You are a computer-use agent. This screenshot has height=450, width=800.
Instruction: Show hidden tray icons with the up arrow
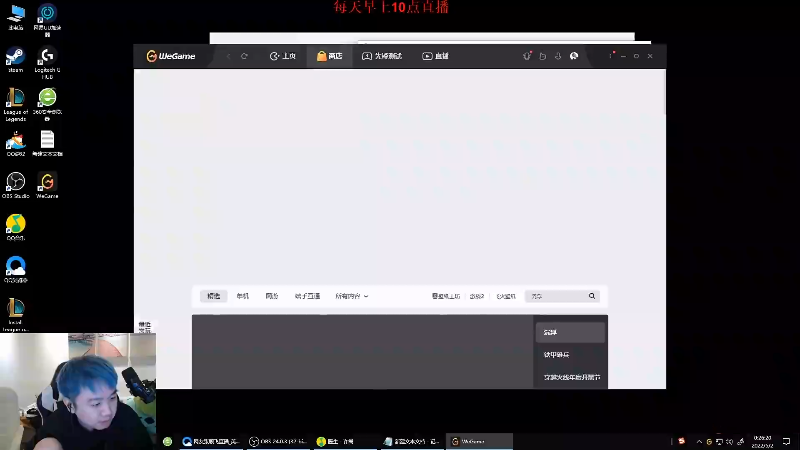coord(699,441)
